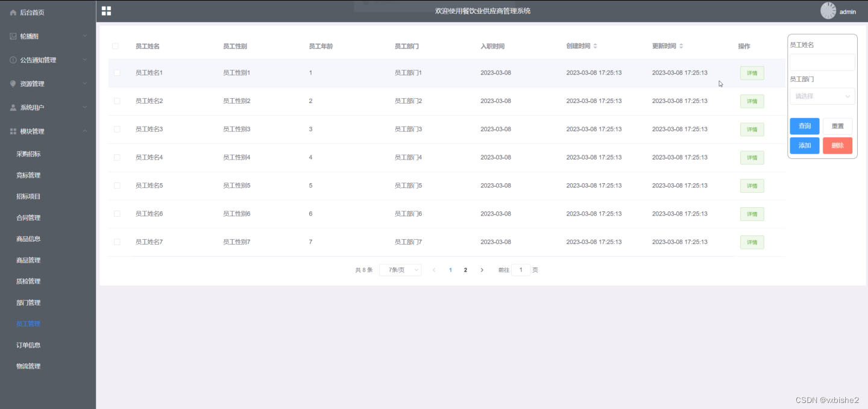Sort by 更新时间 column arrows
868x409 pixels.
coord(681,46)
